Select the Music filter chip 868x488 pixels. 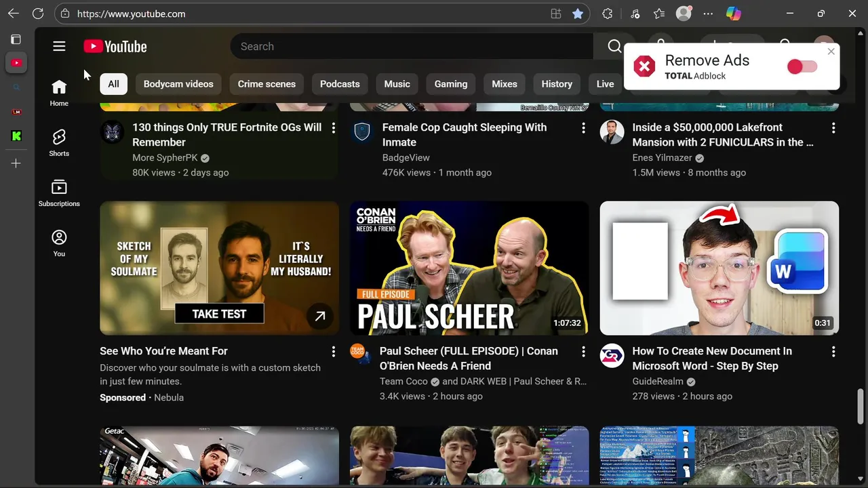(x=397, y=84)
